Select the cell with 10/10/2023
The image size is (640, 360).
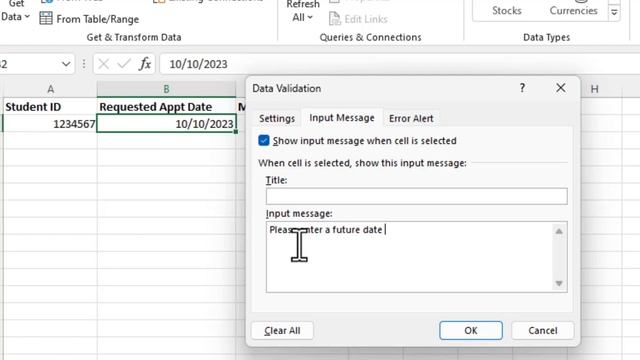[167, 124]
